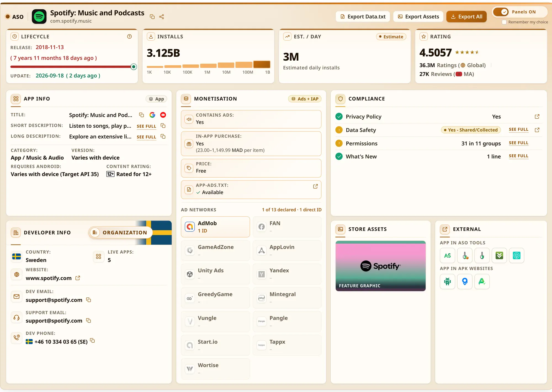
Task: Click the 27K Reviews MA text
Action: (x=447, y=74)
